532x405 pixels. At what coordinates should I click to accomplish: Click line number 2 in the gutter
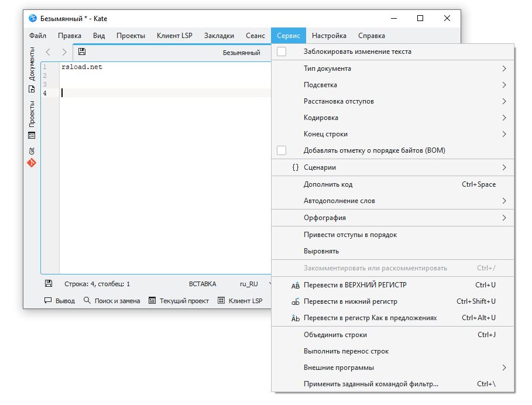(44, 75)
